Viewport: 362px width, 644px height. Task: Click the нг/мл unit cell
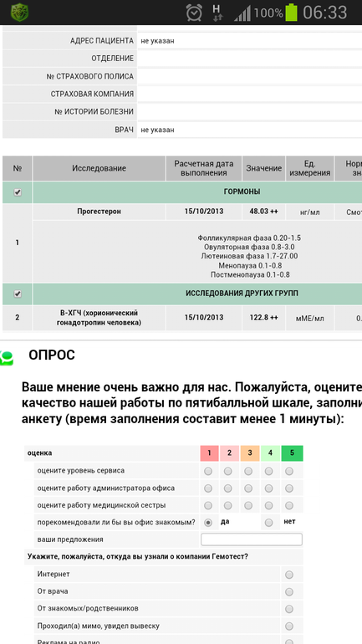coord(310,212)
